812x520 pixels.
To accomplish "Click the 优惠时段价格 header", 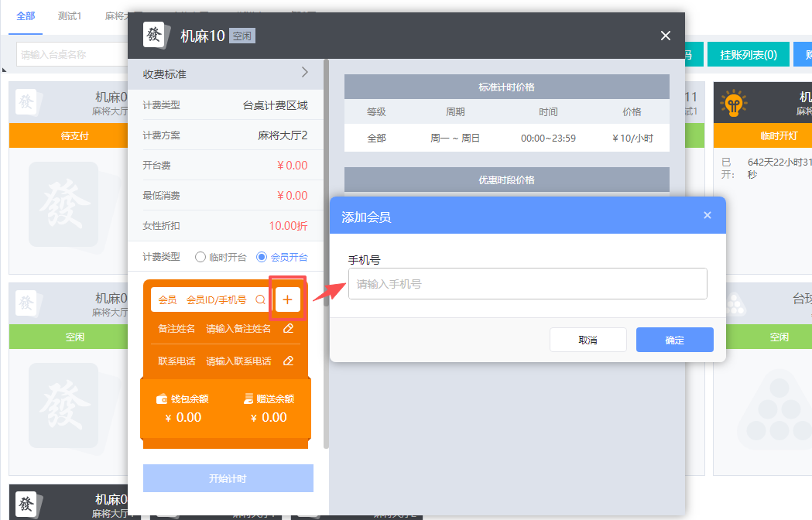I will click(506, 180).
